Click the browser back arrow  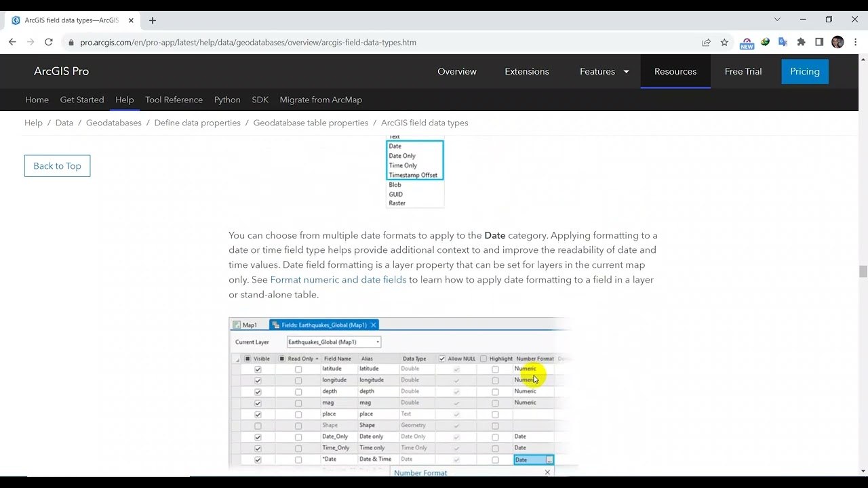point(12,42)
